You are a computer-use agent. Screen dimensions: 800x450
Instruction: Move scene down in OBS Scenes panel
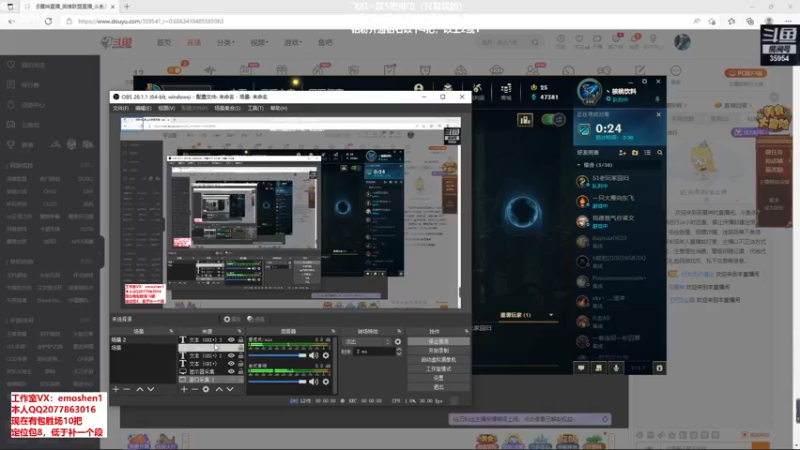pos(151,389)
